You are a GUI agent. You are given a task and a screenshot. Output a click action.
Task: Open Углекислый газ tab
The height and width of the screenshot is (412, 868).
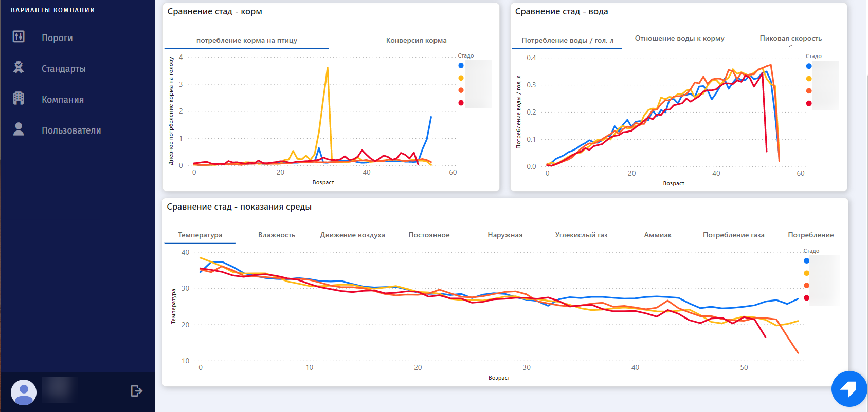pyautogui.click(x=581, y=235)
